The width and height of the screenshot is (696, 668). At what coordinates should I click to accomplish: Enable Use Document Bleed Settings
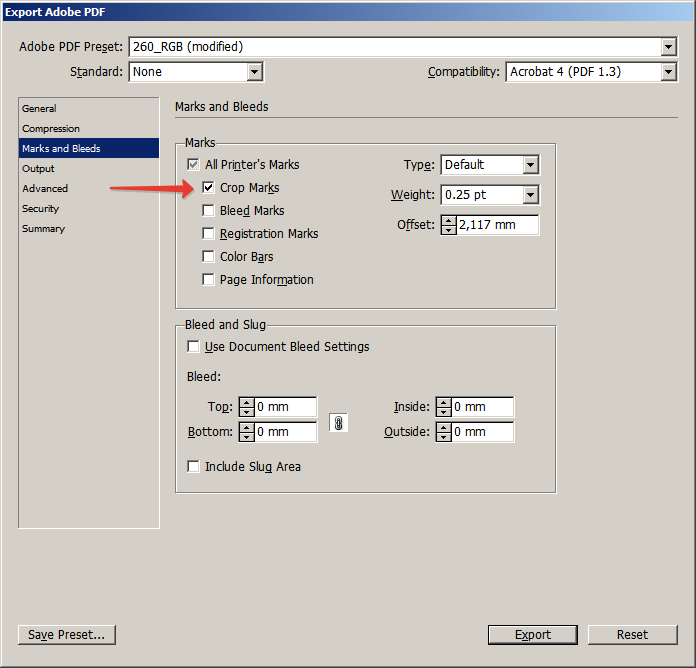click(x=193, y=346)
